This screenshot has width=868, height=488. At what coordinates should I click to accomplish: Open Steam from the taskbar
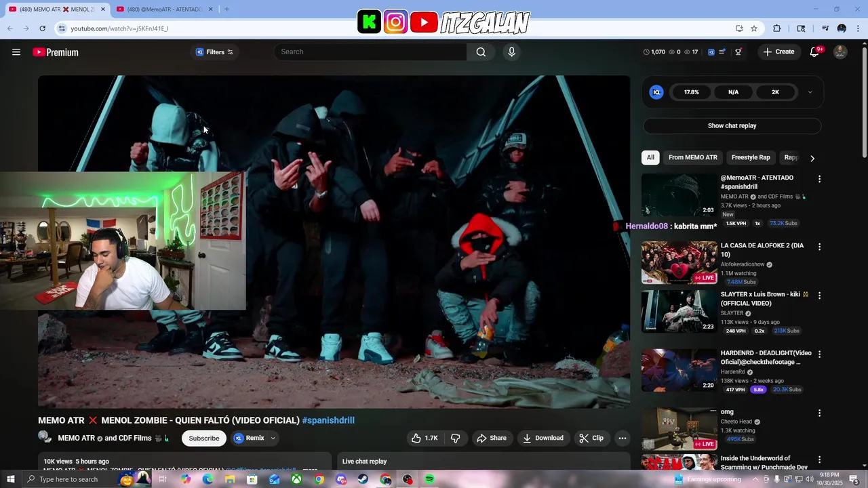point(363,479)
